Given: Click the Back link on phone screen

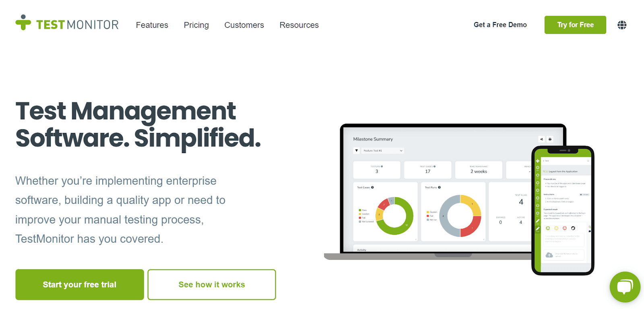Looking at the screenshot, I should tap(546, 161).
